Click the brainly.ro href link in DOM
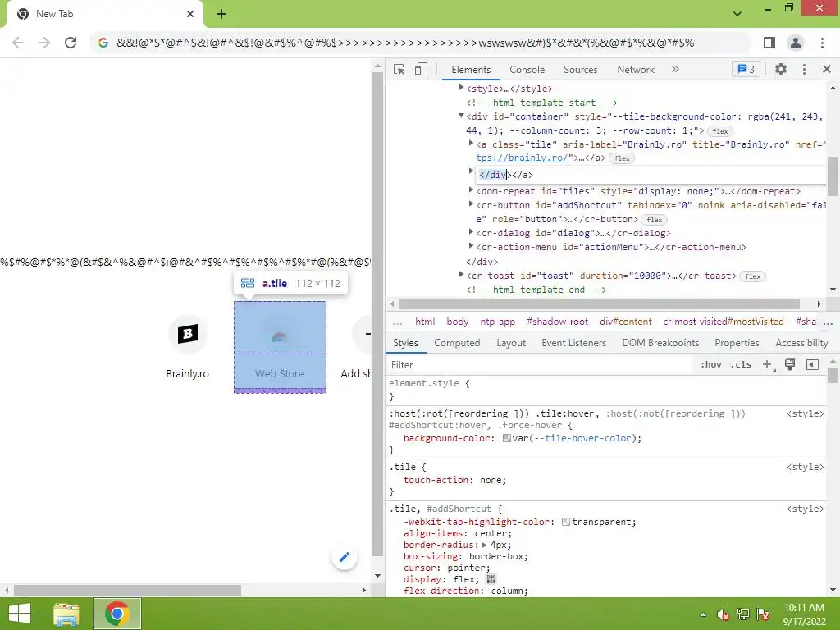840x630 pixels. pos(522,157)
